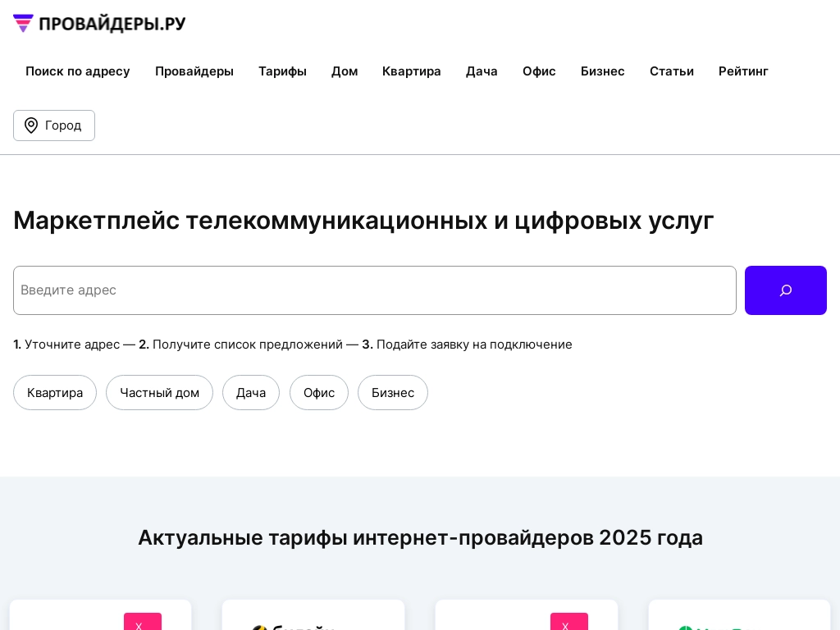Click the green provider logo on fourth card
This screenshot has height=630, width=840.
[x=712, y=627]
